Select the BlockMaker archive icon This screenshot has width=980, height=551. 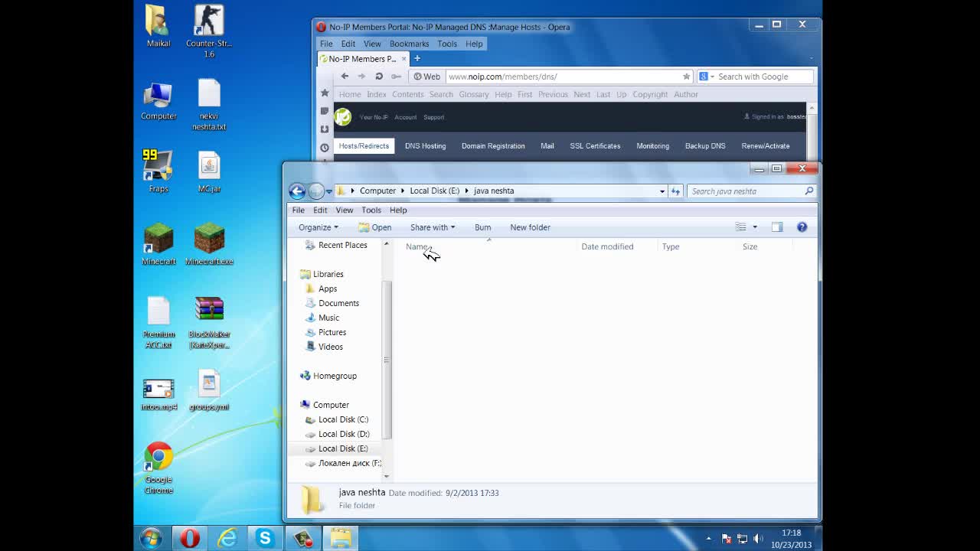[209, 322]
